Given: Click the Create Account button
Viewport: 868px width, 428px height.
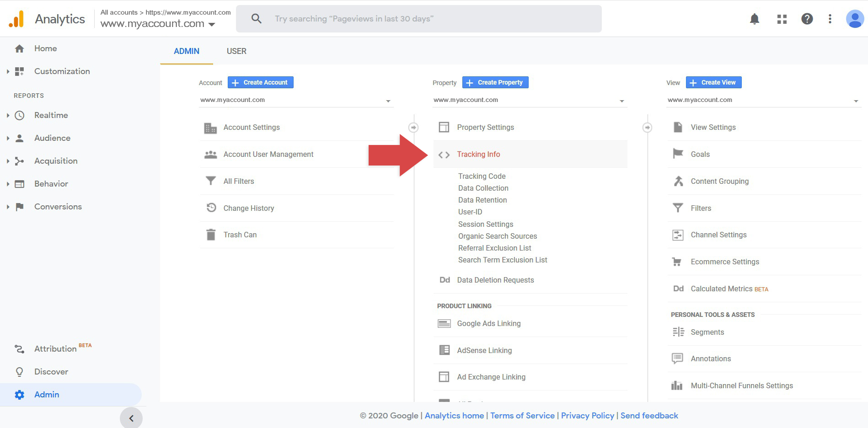Looking at the screenshot, I should (261, 82).
